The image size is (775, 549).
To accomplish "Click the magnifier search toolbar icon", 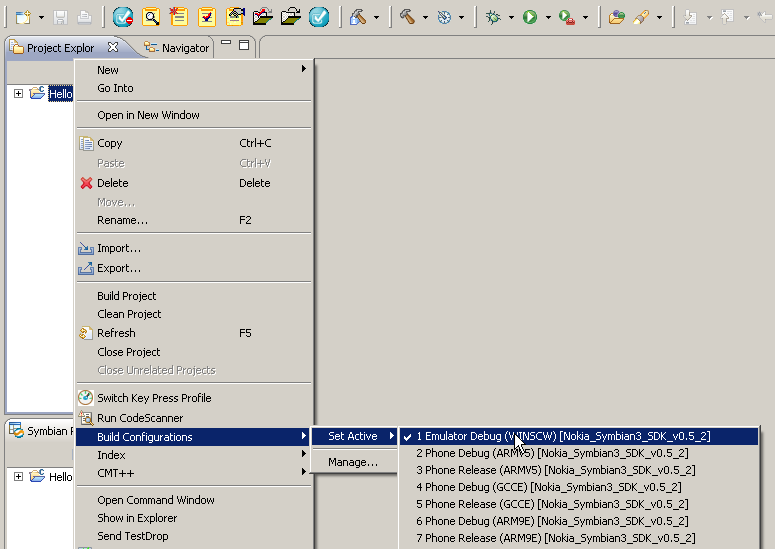I will (x=151, y=17).
